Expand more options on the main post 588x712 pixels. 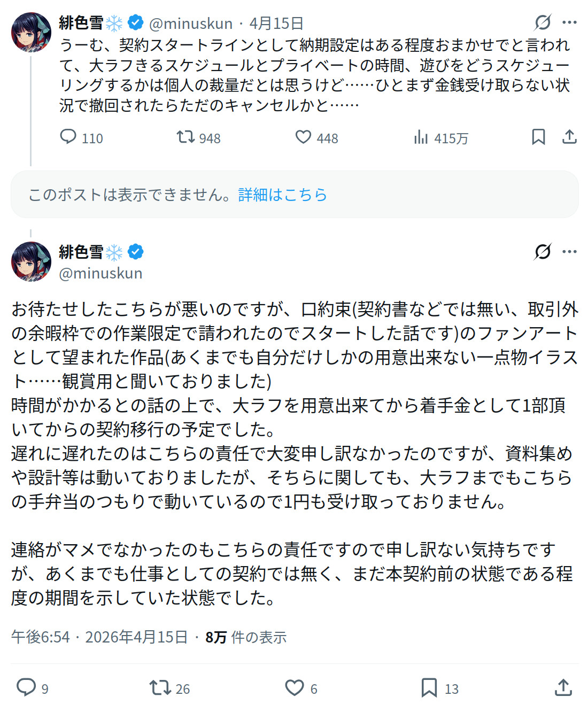[570, 251]
